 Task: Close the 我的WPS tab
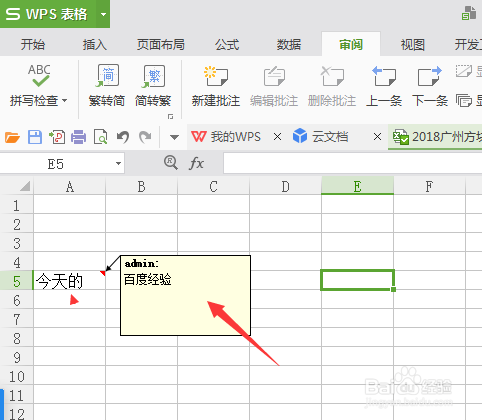coord(277,137)
